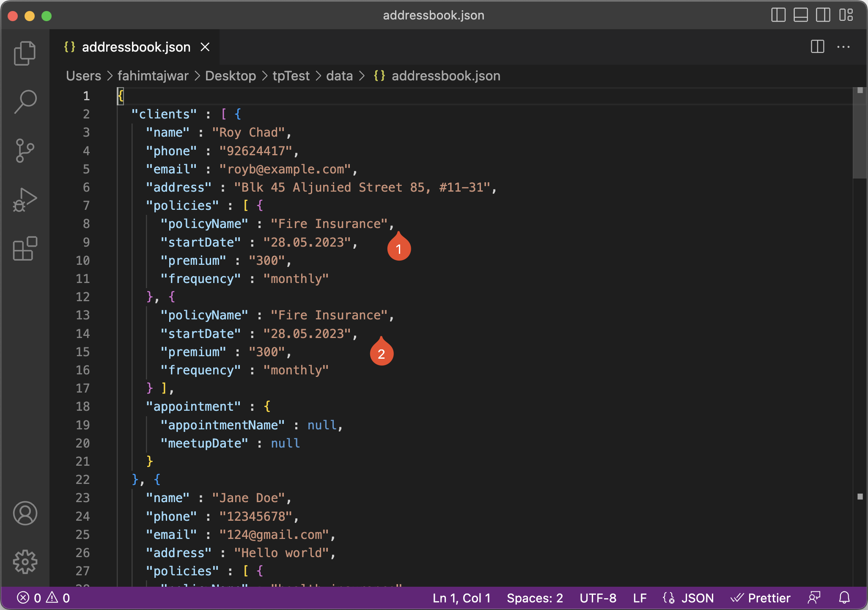Screen dimensions: 868x610
Task: Split the editor to the right
Action: point(817,47)
